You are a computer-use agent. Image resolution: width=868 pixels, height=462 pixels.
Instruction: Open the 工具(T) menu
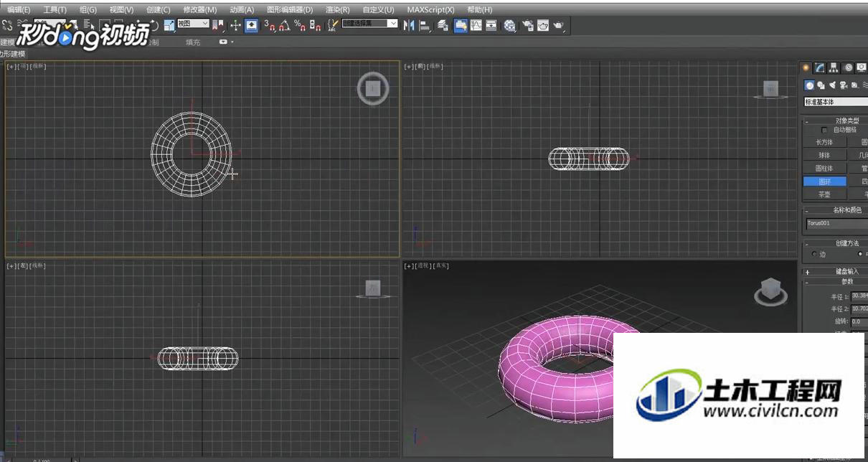(55, 10)
